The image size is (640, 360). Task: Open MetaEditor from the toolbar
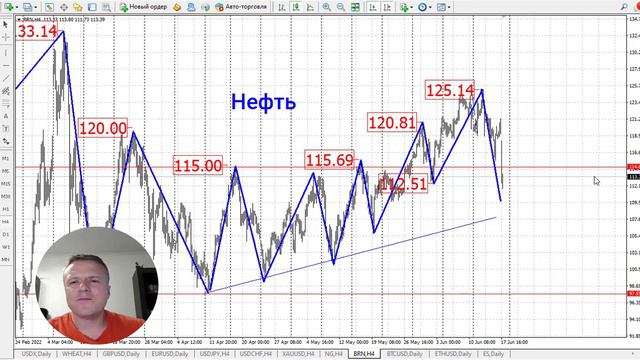coord(177,7)
